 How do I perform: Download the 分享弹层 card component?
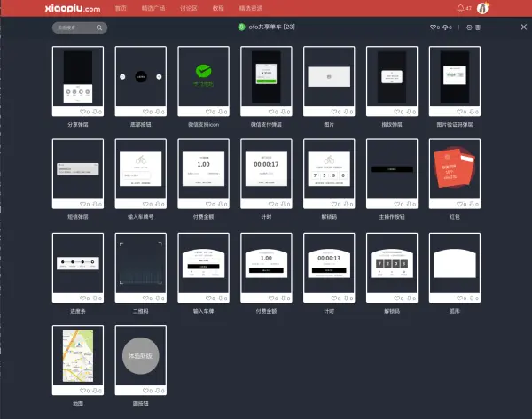pos(97,112)
